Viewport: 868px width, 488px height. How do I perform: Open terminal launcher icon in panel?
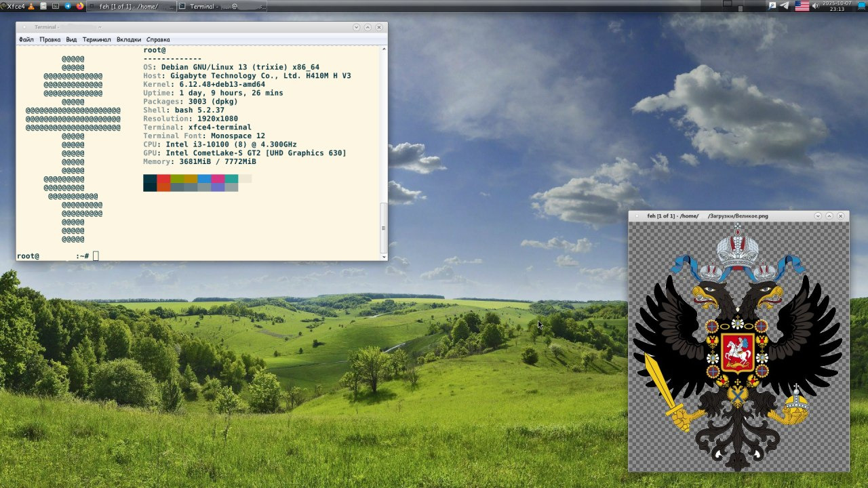click(x=56, y=6)
